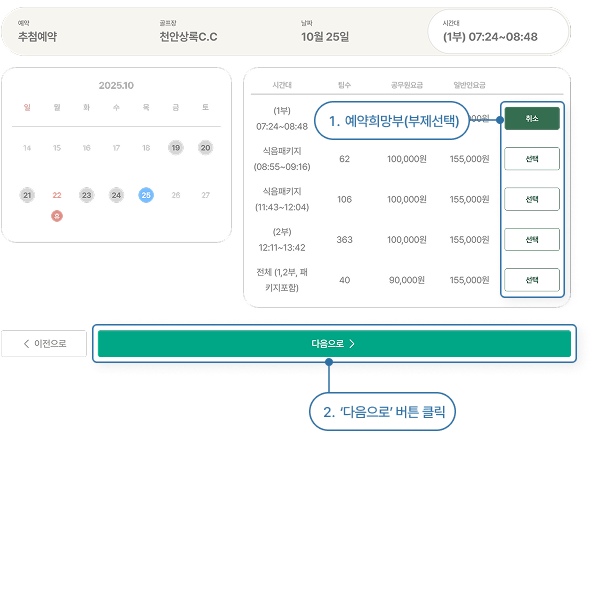The image size is (593, 599).
Task: Click the 일반인요금 column header
Action: click(470, 85)
